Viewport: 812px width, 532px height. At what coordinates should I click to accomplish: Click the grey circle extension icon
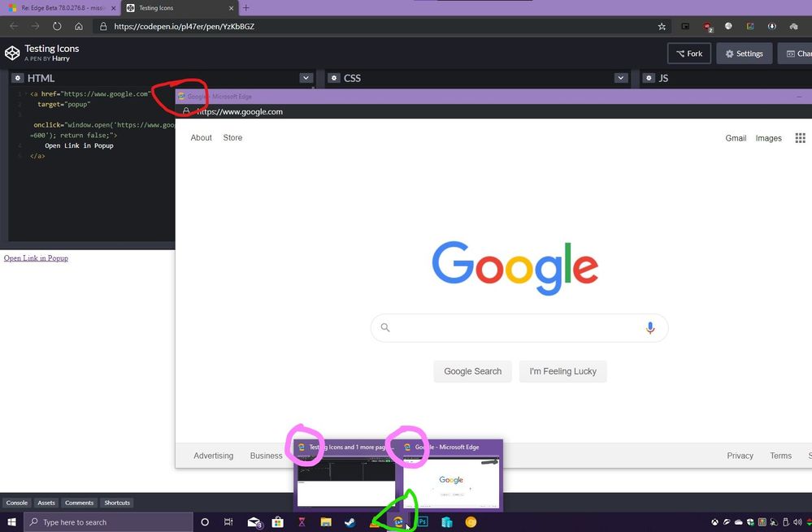[x=728, y=26]
